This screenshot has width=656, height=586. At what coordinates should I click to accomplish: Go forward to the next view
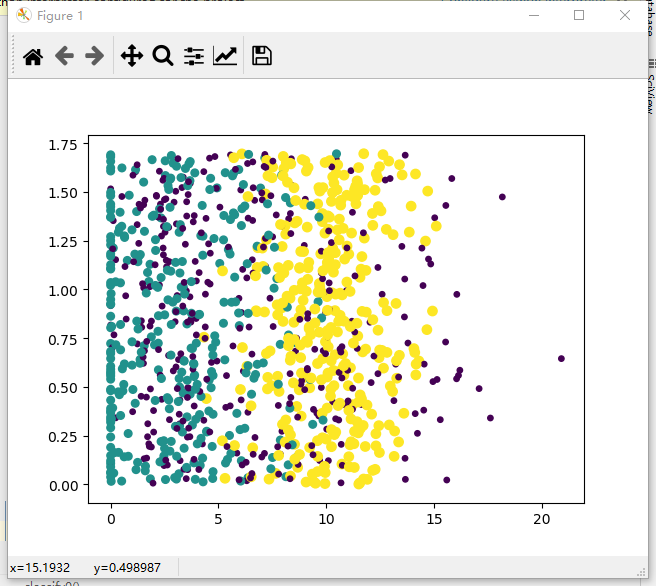[x=95, y=56]
